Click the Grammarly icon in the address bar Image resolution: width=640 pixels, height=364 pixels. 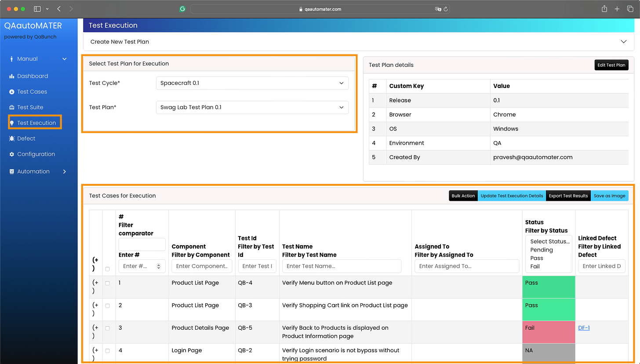(x=182, y=8)
